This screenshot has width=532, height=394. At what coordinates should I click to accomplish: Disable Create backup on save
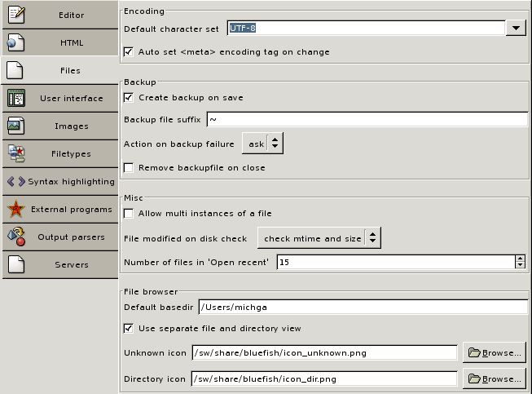129,98
